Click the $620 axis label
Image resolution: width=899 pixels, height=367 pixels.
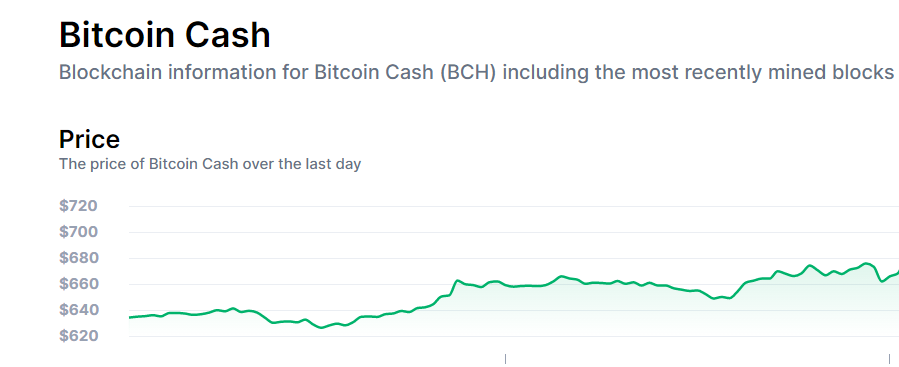pos(79,336)
